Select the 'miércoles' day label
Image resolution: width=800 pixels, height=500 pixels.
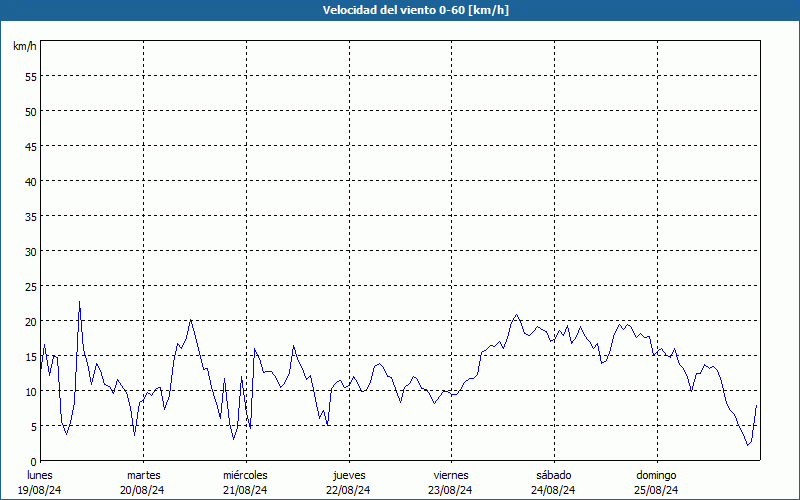(x=245, y=475)
